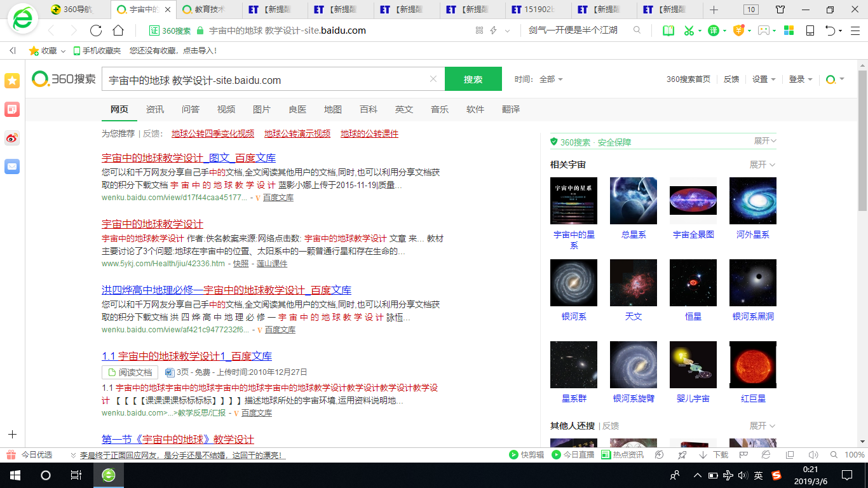Image resolution: width=868 pixels, height=488 pixels.
Task: Clear the search box with the X icon
Action: pos(433,79)
